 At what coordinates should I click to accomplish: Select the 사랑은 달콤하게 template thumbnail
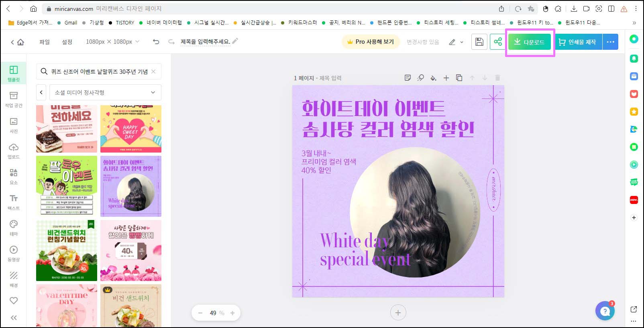point(131,251)
